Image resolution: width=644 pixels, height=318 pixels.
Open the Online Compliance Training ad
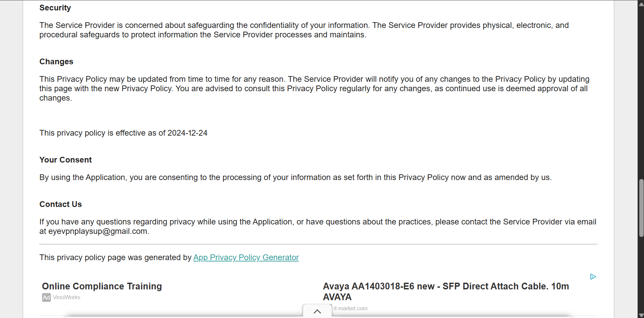102,286
